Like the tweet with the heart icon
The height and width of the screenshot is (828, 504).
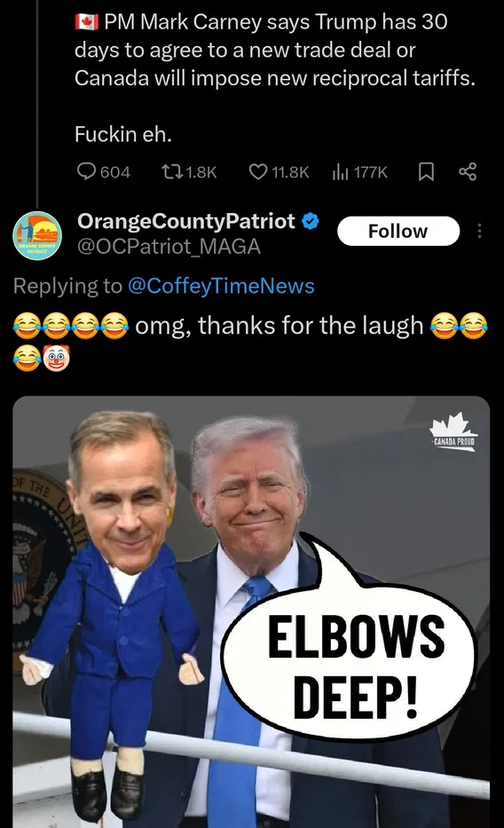(258, 171)
